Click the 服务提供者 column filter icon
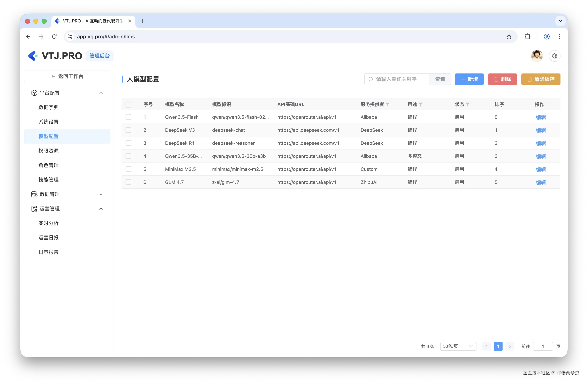This screenshot has width=588, height=384. (x=388, y=105)
